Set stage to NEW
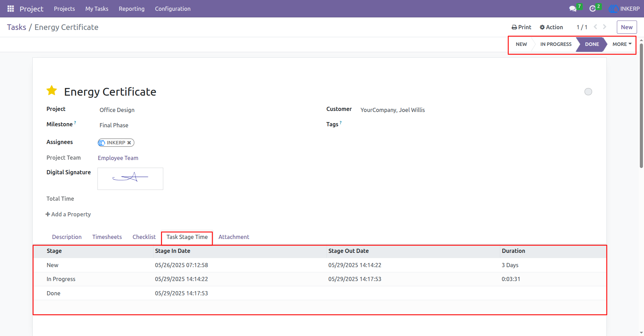This screenshot has height=336, width=644. (521, 44)
